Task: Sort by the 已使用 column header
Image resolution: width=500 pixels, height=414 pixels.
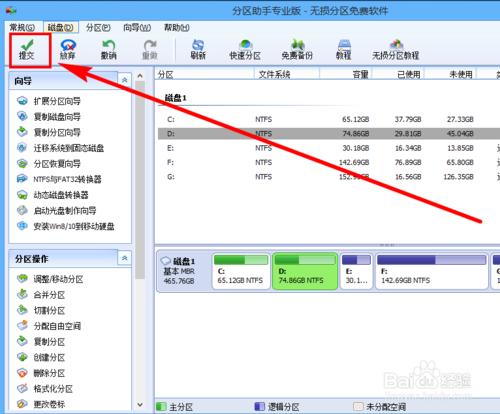Action: 398,74
